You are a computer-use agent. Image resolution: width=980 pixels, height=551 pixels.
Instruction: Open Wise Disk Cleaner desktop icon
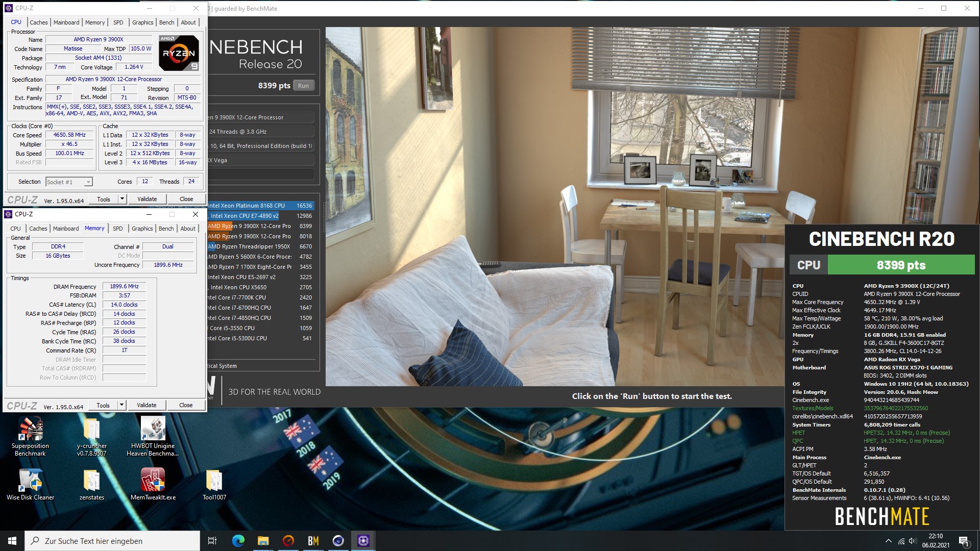(x=30, y=485)
